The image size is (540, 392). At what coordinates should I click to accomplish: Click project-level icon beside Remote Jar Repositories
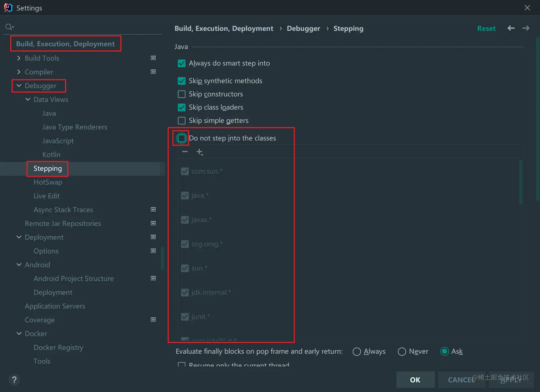tap(153, 223)
